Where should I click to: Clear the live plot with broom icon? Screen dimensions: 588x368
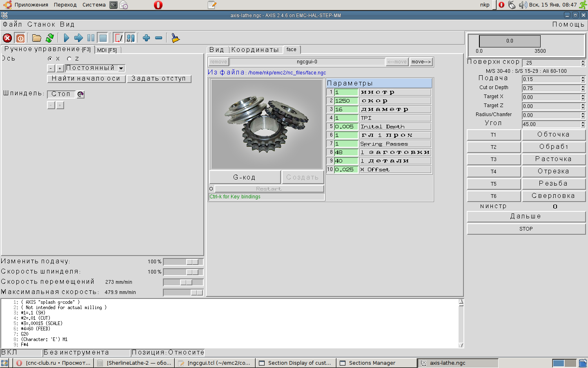[175, 38]
